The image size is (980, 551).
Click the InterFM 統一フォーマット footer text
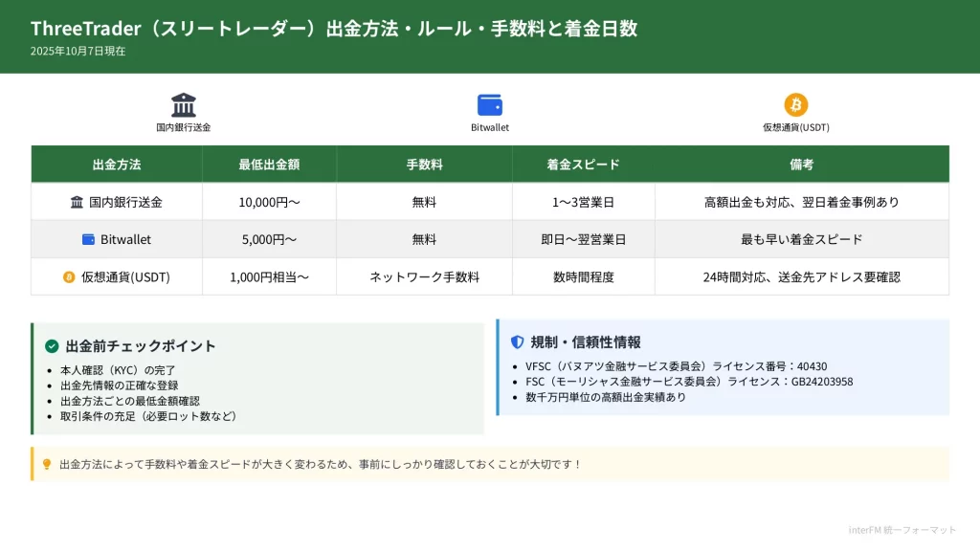[x=902, y=530]
